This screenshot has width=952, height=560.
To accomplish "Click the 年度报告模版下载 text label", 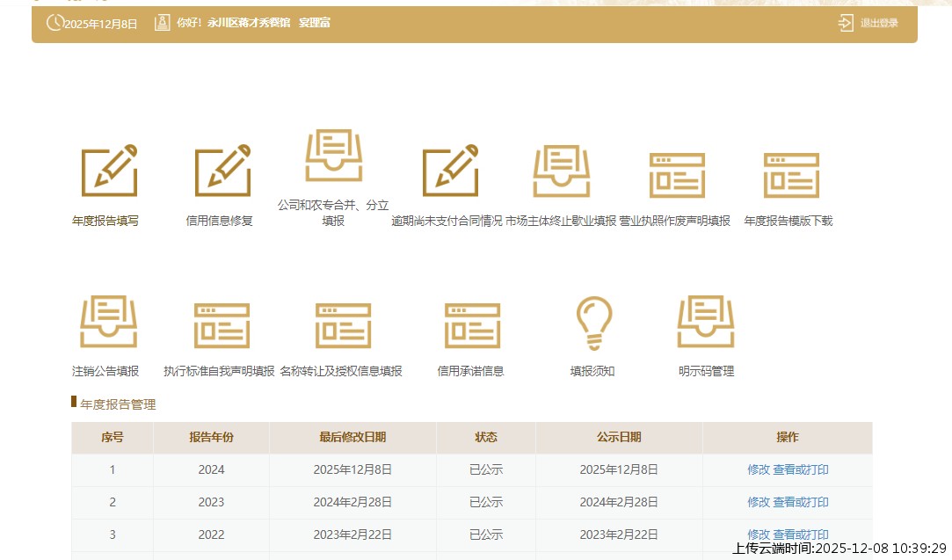I will tap(788, 222).
